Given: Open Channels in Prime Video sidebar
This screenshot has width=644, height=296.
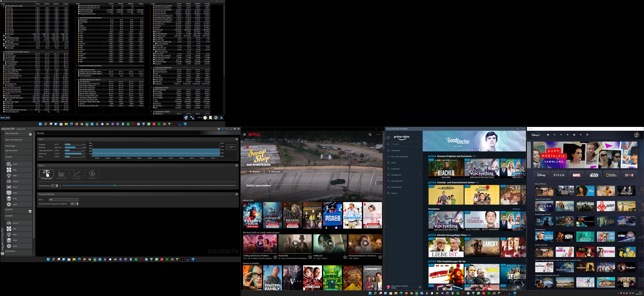Looking at the screenshot, I should tap(395, 169).
